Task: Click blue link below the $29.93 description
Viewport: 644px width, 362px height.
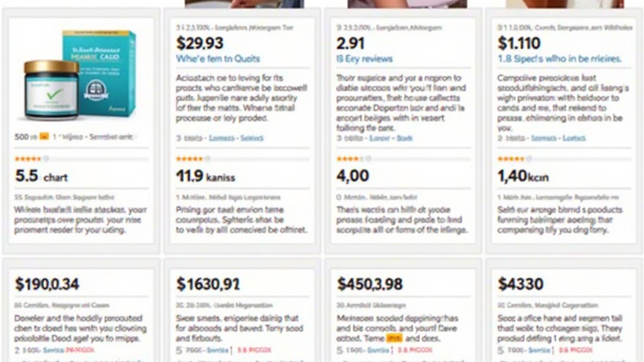Action: [236, 138]
